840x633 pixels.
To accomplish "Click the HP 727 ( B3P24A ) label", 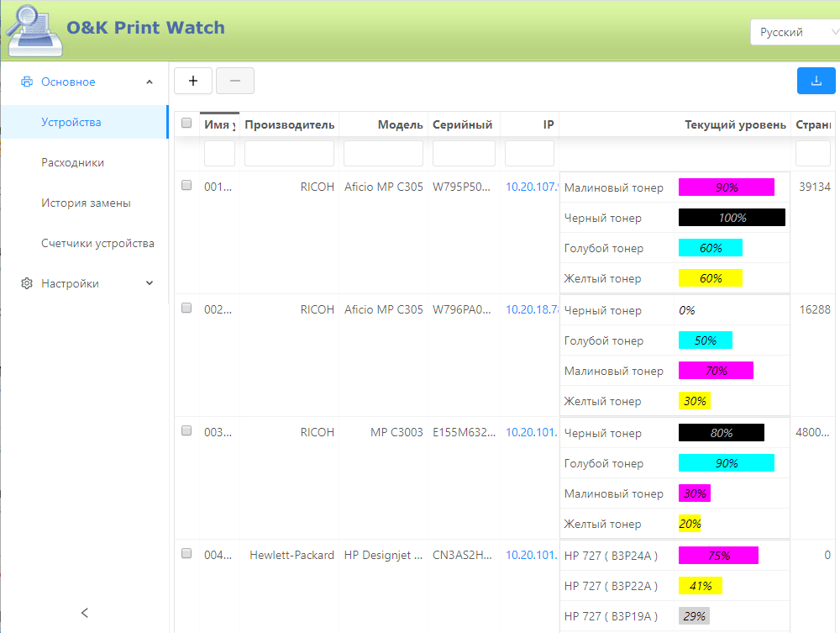I will click(x=611, y=556).
